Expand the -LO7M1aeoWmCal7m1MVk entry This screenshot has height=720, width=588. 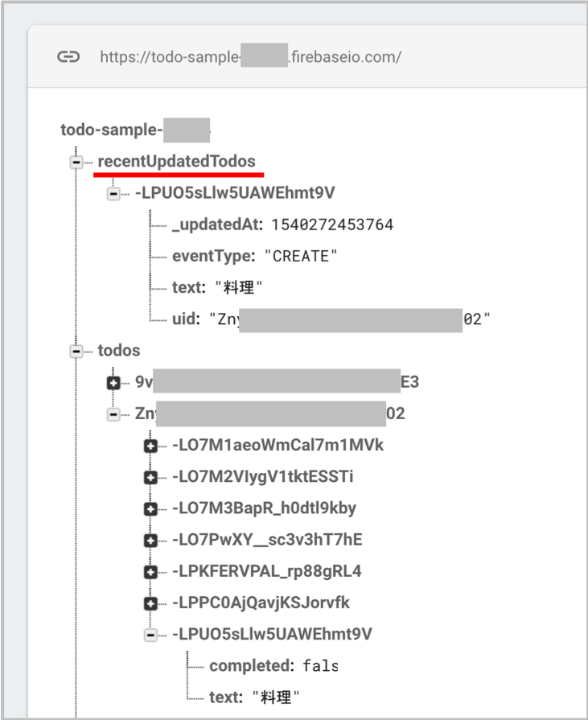[150, 446]
